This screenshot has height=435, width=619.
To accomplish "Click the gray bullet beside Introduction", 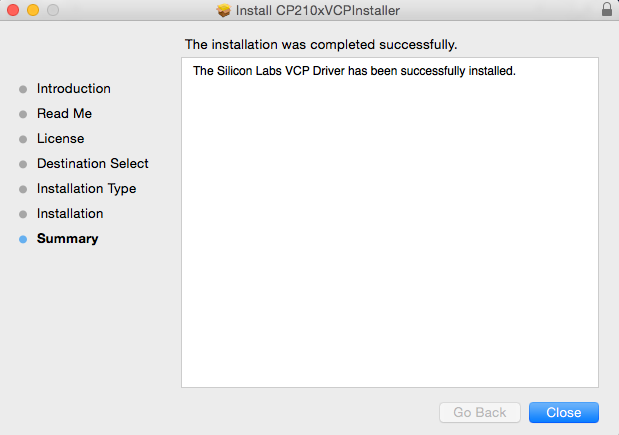I will 23,89.
